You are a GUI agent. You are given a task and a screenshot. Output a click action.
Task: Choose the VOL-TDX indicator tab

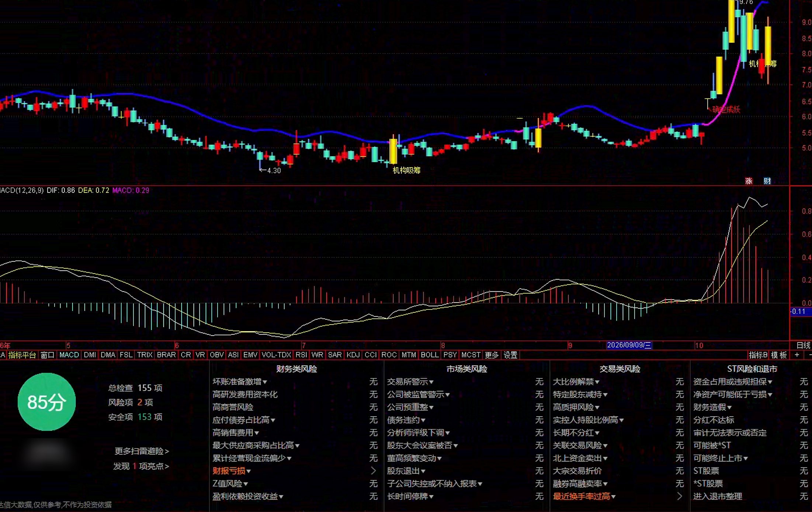tap(276, 355)
